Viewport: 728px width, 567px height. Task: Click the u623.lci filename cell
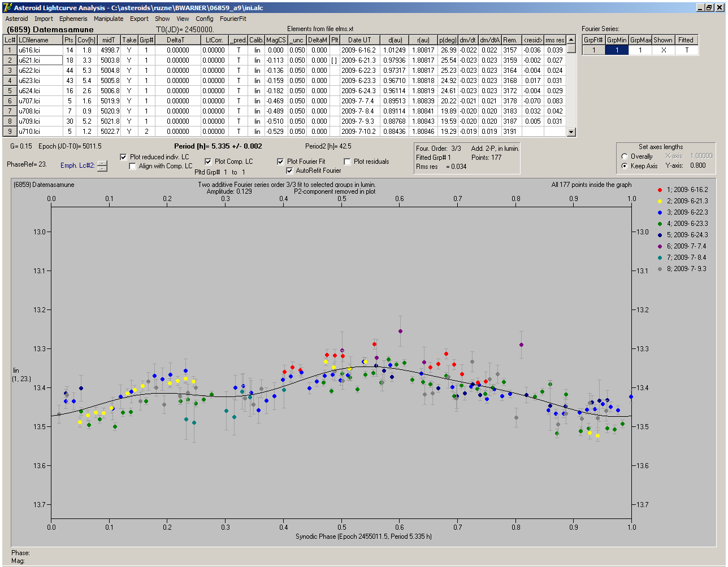coord(40,81)
